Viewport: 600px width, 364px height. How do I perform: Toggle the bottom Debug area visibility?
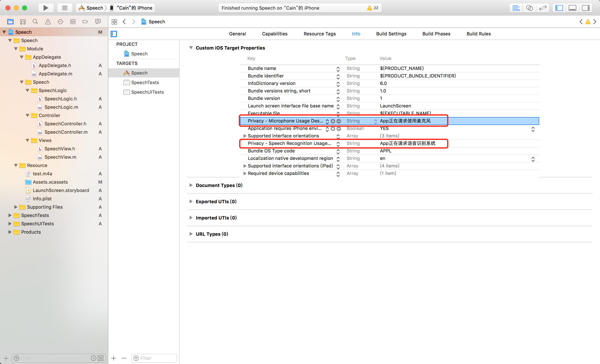(x=572, y=8)
